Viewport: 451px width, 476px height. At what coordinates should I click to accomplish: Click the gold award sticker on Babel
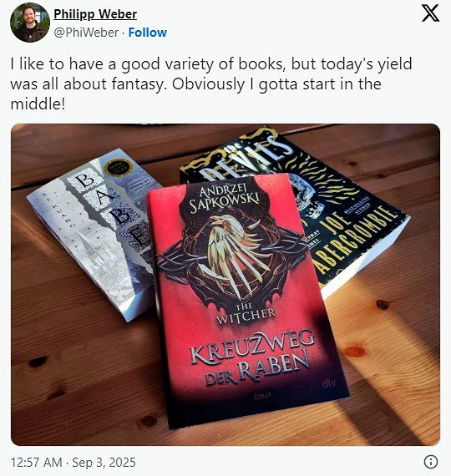coord(118,168)
